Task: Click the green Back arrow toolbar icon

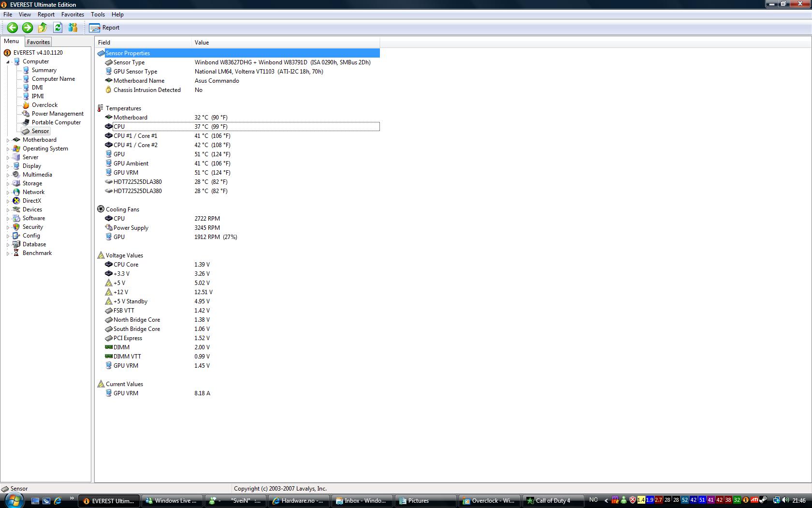Action: click(13, 28)
